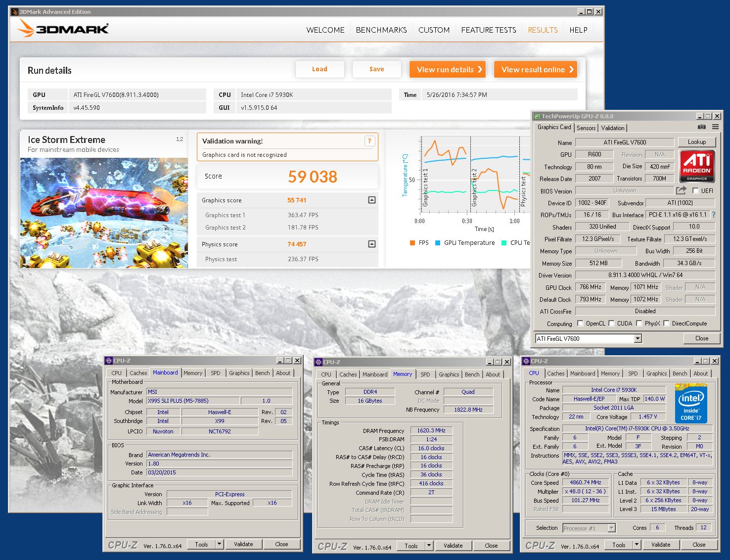Screen dimensions: 730x560
Task: Go to the FEATURE TESTS page
Action: pos(489,30)
